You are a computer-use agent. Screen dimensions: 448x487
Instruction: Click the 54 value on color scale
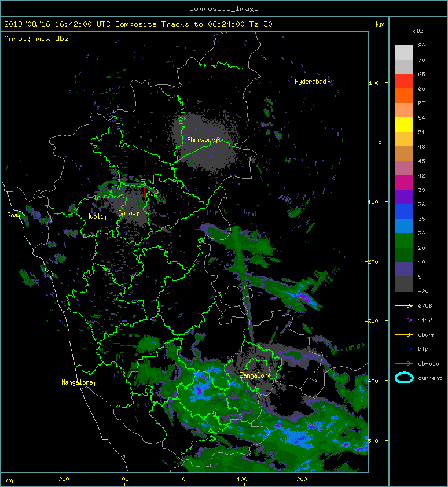pyautogui.click(x=421, y=118)
